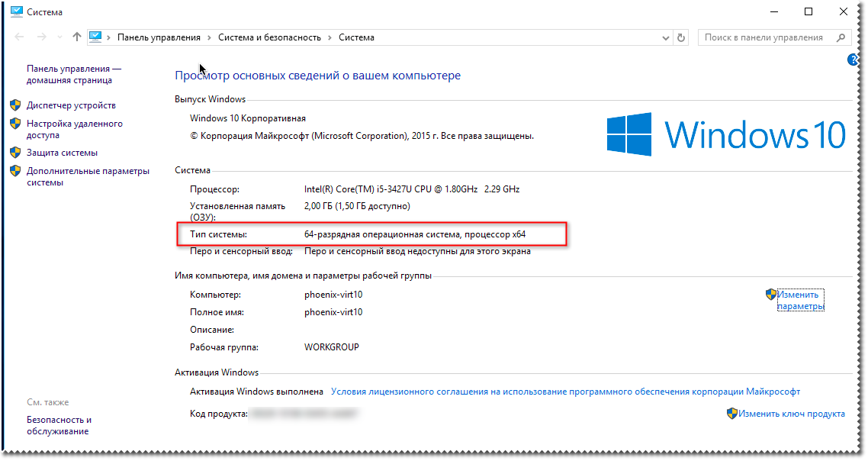Expand the chevron after Панель управления breadcrumb
The height and width of the screenshot is (461, 868).
click(209, 37)
